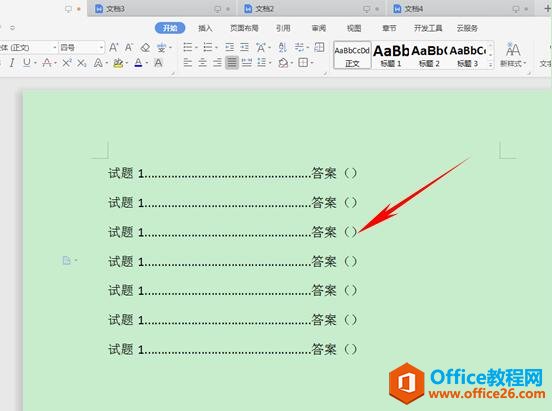Apply numbered list formatting

click(208, 47)
